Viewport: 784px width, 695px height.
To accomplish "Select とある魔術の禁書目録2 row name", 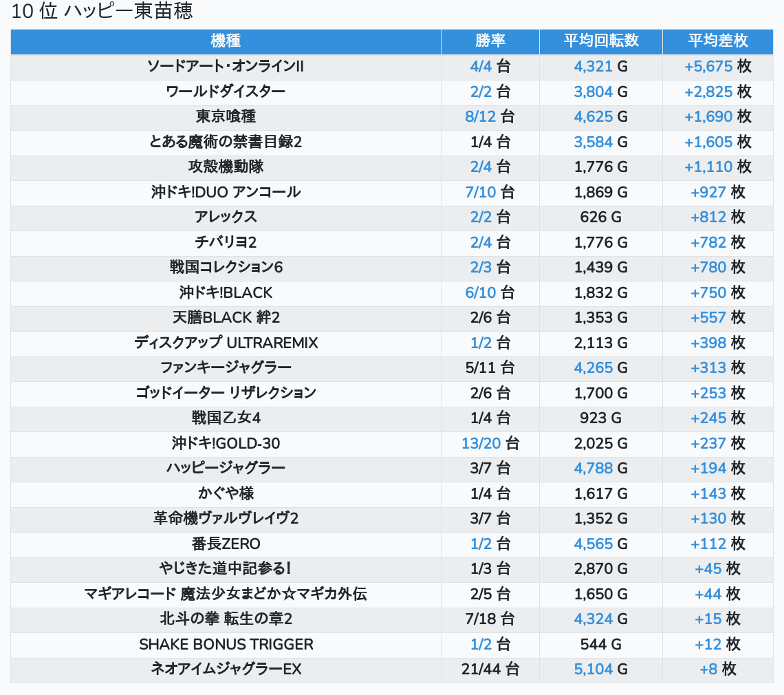I will (226, 142).
